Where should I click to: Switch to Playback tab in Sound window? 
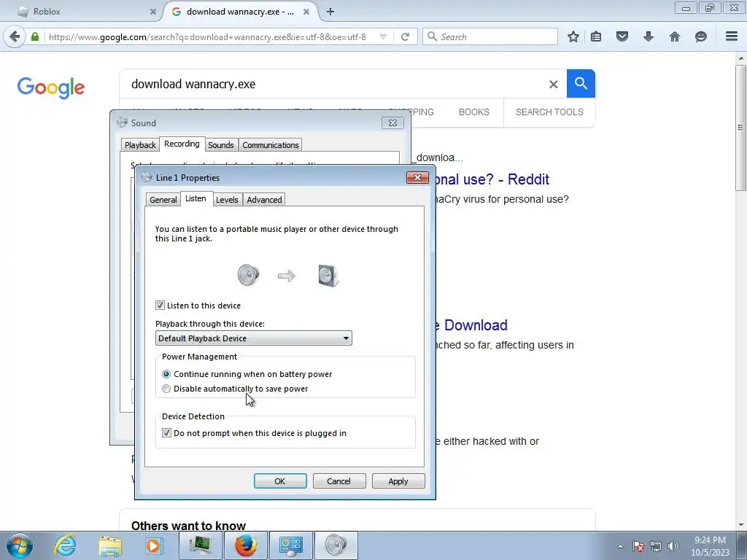tap(140, 145)
